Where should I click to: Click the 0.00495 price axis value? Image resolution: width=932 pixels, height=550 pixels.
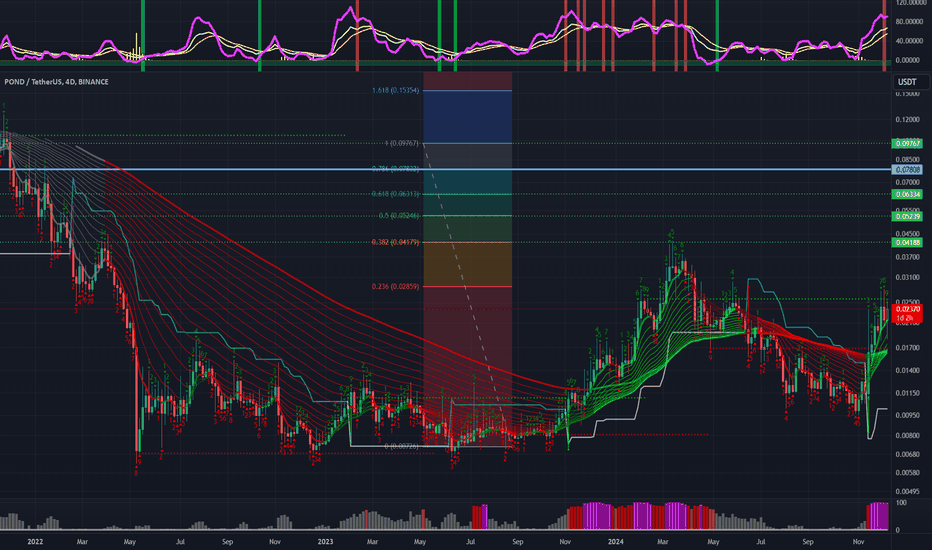click(x=907, y=492)
